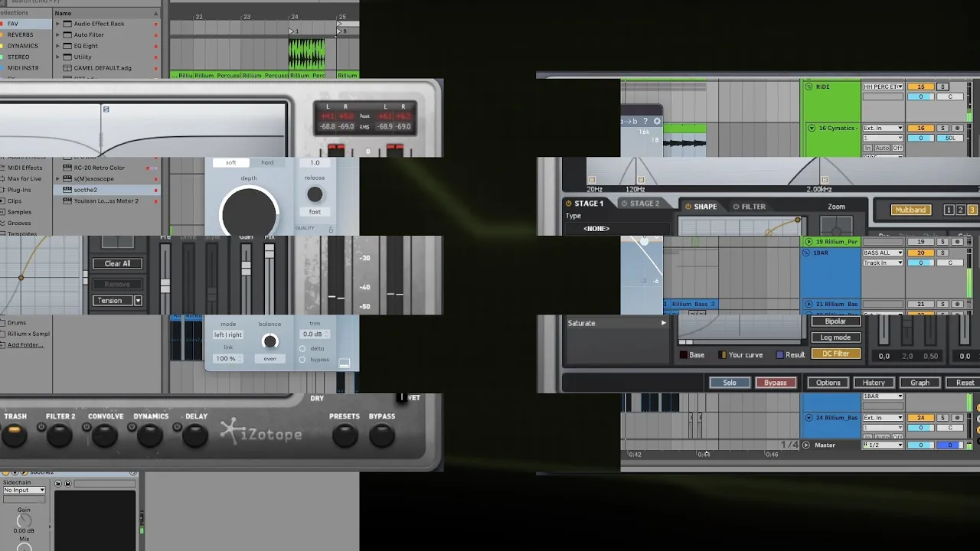980x551 pixels.
Task: Unfold the 16 Cymatics track arrow
Action: point(812,129)
